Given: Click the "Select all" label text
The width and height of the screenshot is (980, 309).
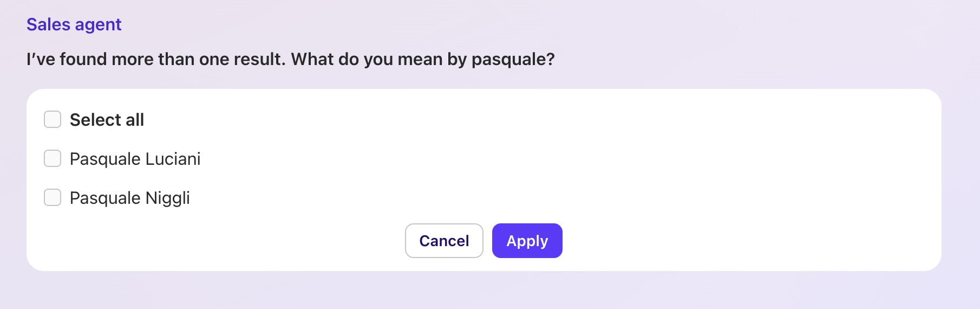Looking at the screenshot, I should [107, 120].
